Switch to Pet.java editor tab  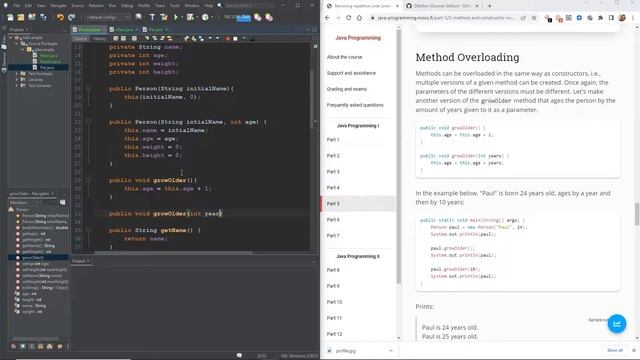(x=156, y=30)
